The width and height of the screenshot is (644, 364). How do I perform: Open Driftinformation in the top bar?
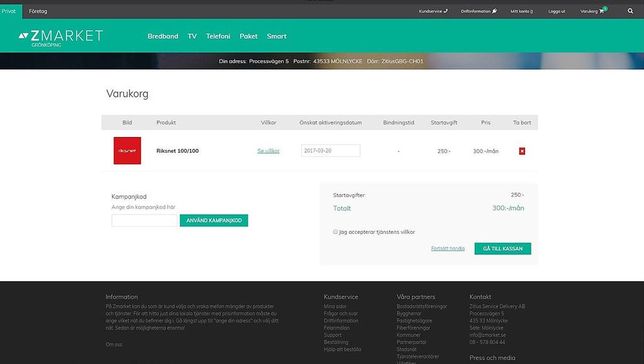point(479,11)
